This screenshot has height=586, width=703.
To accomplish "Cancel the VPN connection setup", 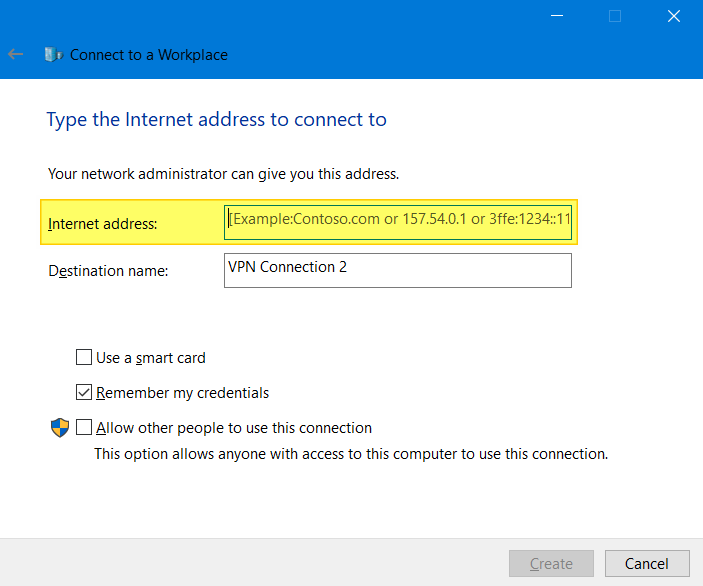I will (648, 563).
